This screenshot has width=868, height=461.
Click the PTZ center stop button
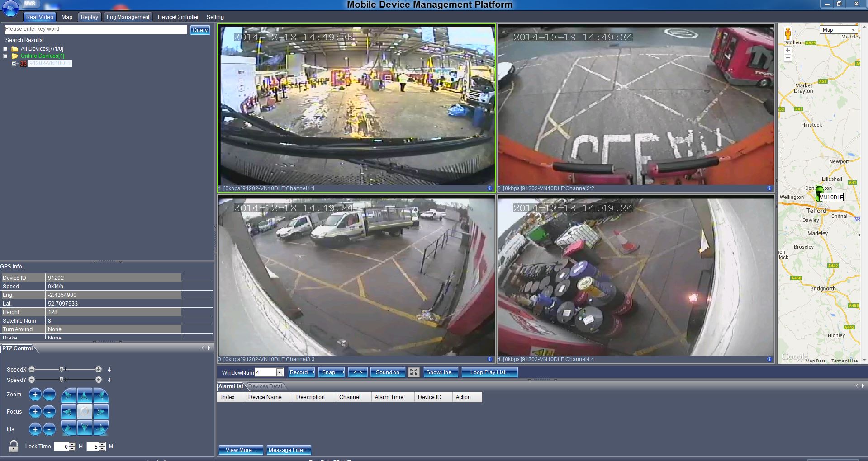(x=85, y=412)
